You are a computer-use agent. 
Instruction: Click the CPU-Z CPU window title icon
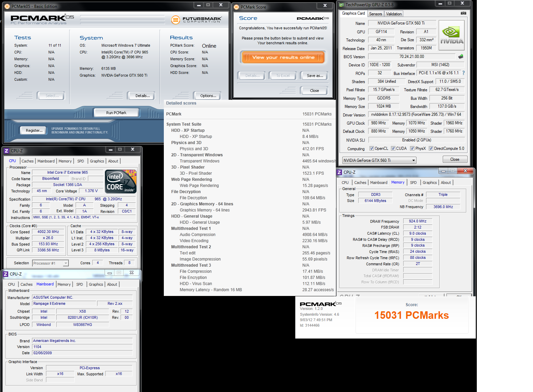[x=6, y=151]
